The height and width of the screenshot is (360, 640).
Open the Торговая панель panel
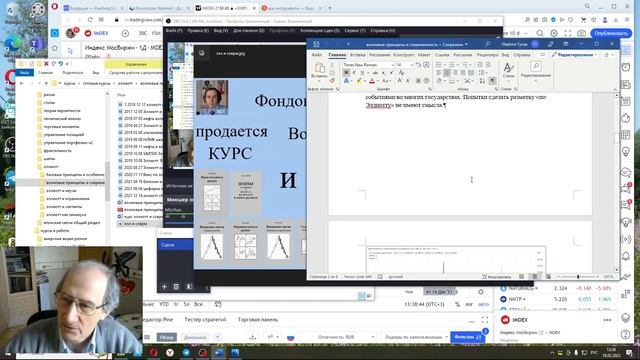click(258, 320)
